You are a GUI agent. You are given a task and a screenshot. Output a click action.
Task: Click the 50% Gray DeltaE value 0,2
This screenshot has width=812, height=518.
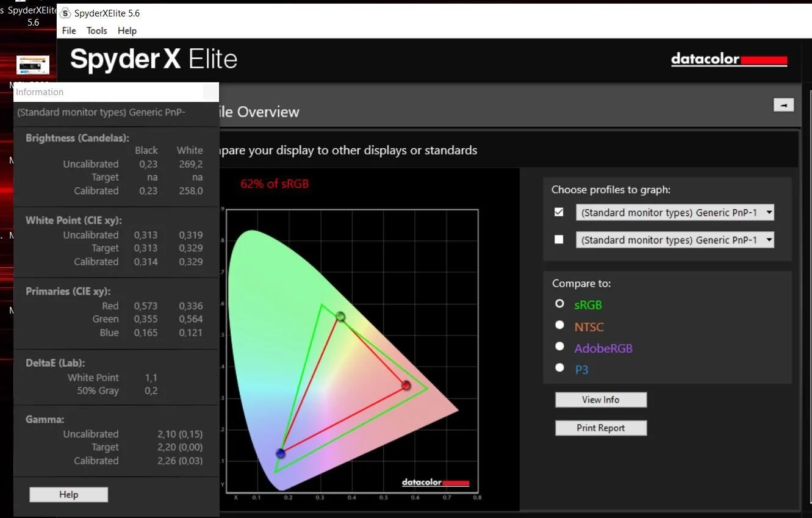coord(151,390)
